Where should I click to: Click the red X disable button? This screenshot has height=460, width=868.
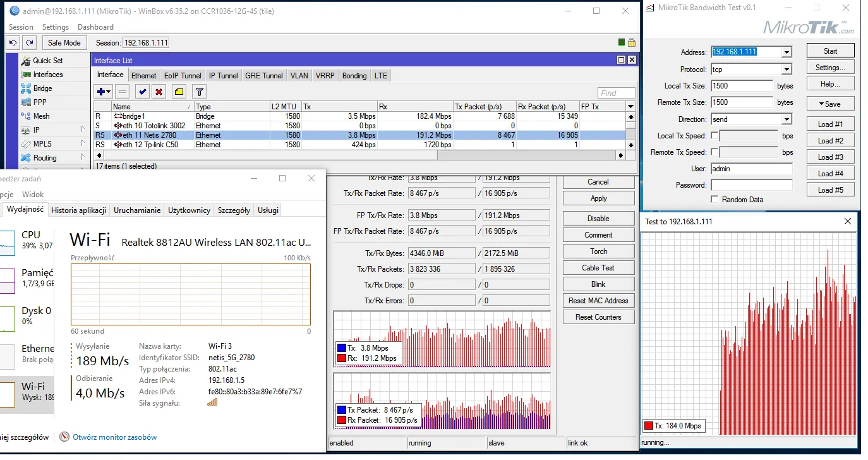[159, 92]
